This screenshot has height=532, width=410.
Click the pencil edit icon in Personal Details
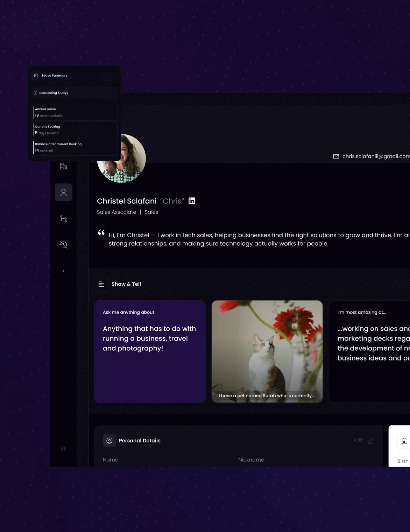click(x=370, y=440)
